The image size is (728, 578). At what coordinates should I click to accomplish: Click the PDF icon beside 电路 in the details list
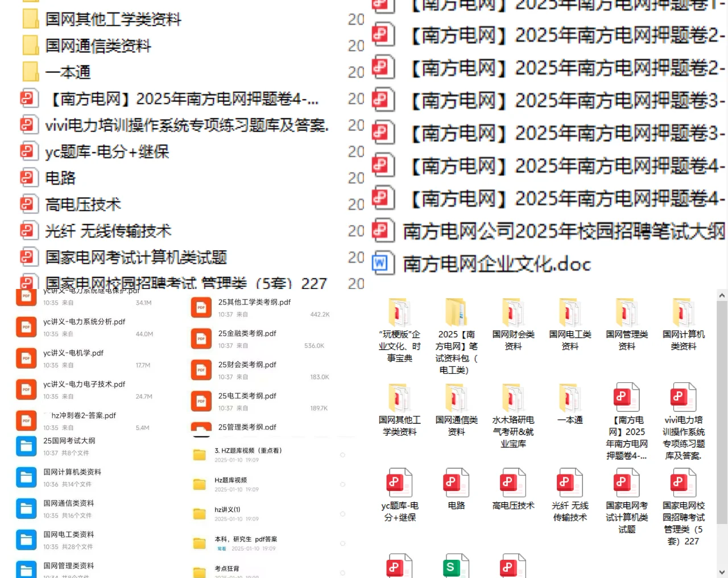[29, 178]
